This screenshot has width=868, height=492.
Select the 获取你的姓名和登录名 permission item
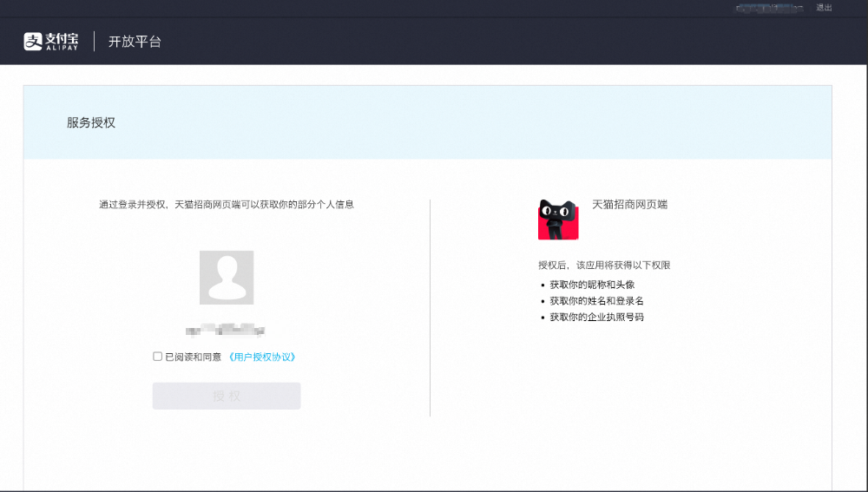pos(596,301)
